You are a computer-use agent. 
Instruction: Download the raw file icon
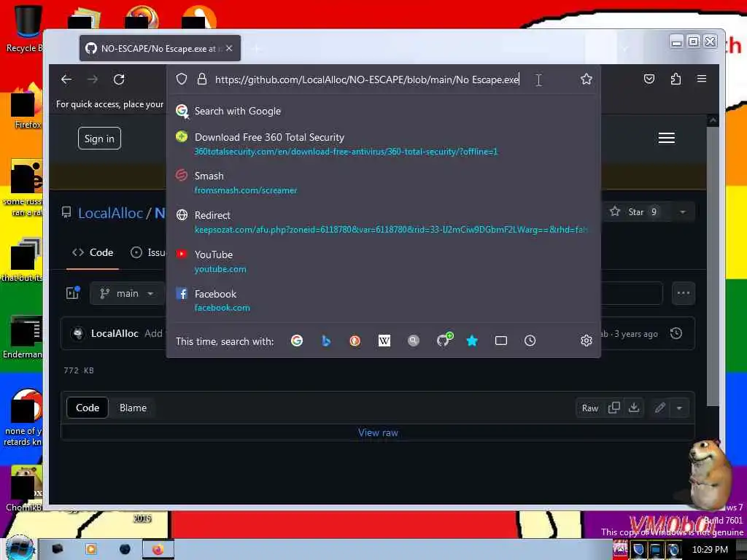[x=634, y=408]
